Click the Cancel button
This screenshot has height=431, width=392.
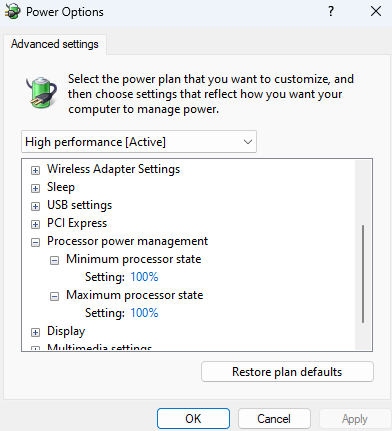point(274,419)
